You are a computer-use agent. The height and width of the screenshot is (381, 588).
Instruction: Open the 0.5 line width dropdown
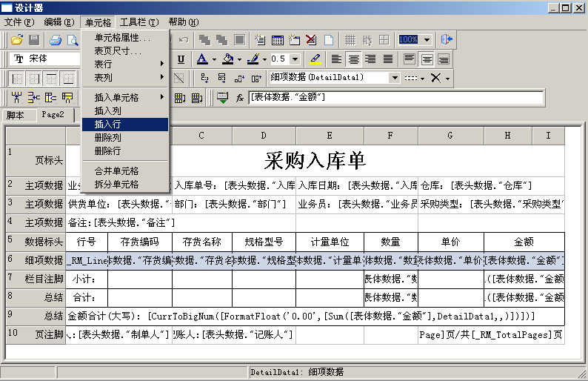coord(295,59)
